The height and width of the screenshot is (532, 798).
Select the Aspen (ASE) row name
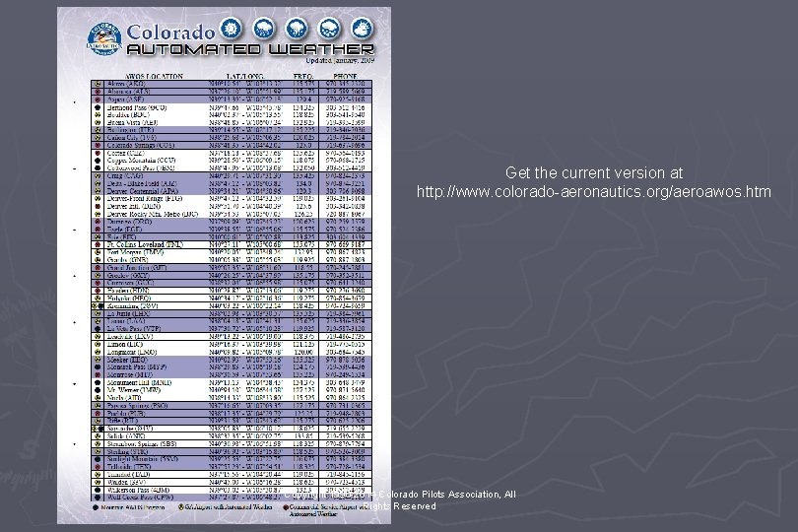(x=125, y=100)
